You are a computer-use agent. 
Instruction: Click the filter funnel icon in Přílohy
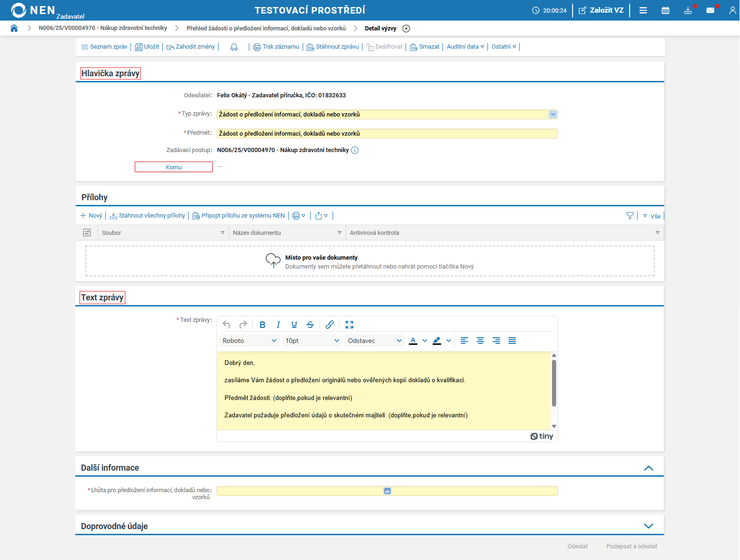[630, 216]
